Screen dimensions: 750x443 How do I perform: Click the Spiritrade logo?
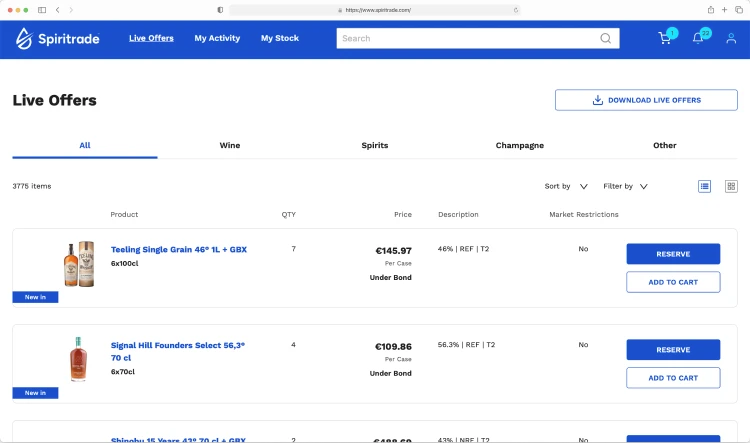[56, 39]
